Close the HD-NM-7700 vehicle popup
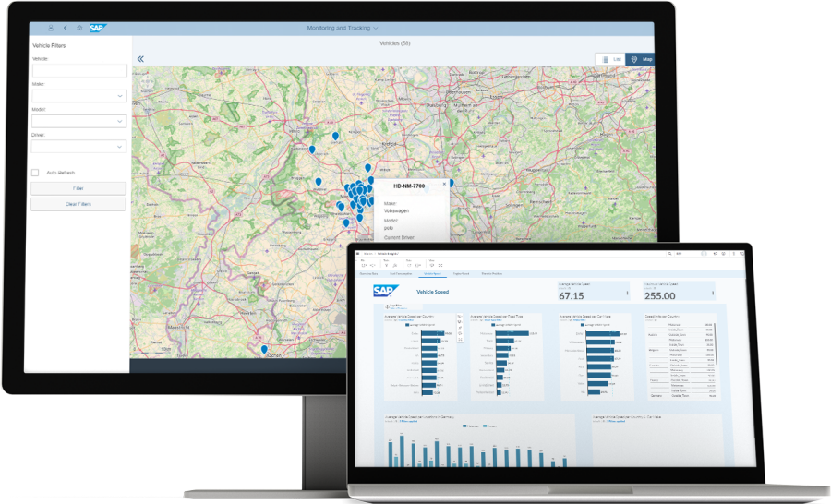The width and height of the screenshot is (831, 504). pyautogui.click(x=444, y=184)
